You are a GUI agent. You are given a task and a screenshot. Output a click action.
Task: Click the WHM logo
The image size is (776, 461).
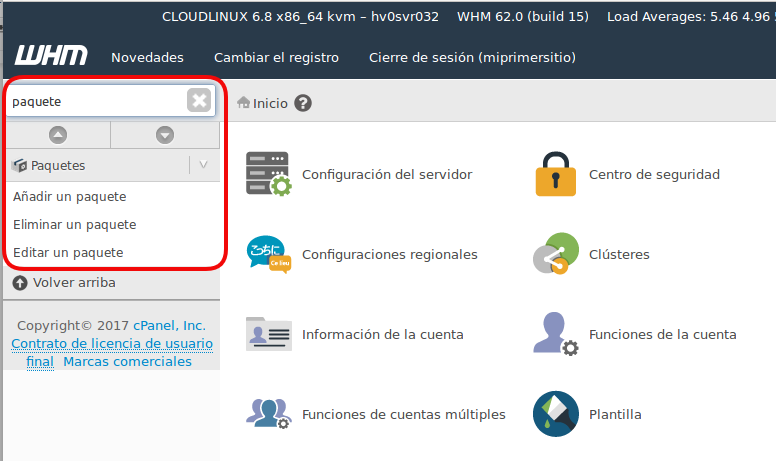pyautogui.click(x=51, y=55)
